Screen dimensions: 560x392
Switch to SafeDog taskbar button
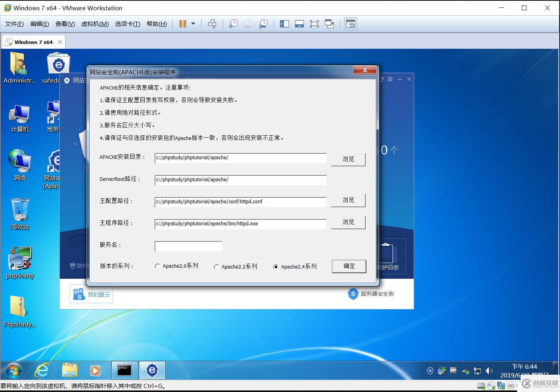152,370
